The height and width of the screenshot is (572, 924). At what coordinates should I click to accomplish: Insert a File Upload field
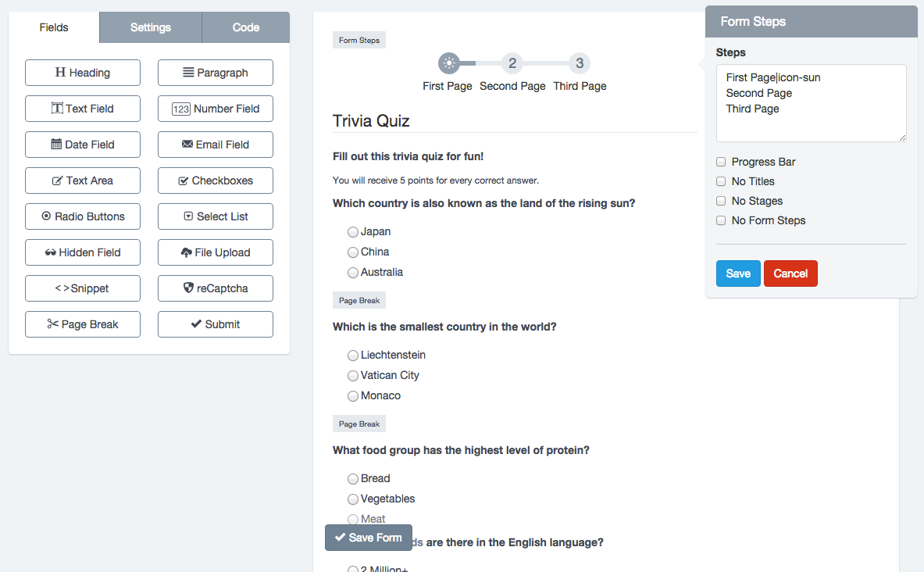pos(216,252)
